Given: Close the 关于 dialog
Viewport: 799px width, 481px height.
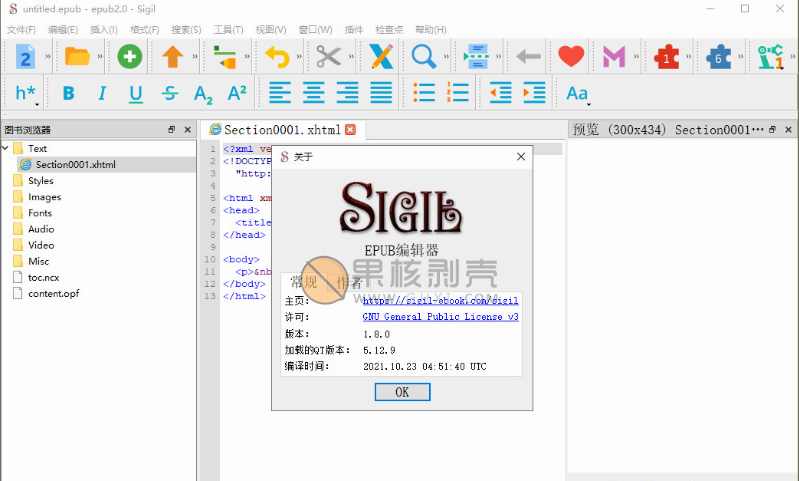Looking at the screenshot, I should 521,156.
